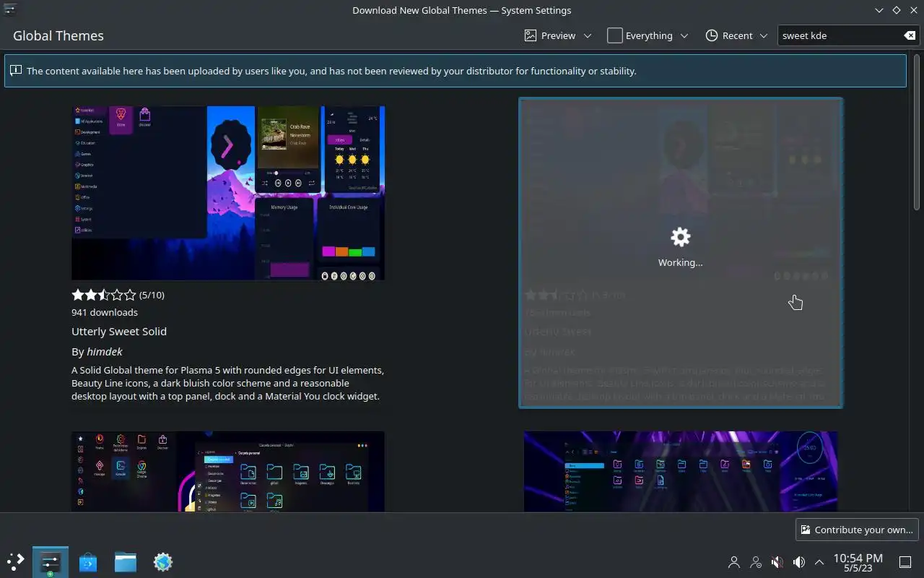Click the Everything filter label
The width and height of the screenshot is (924, 578).
click(x=649, y=35)
